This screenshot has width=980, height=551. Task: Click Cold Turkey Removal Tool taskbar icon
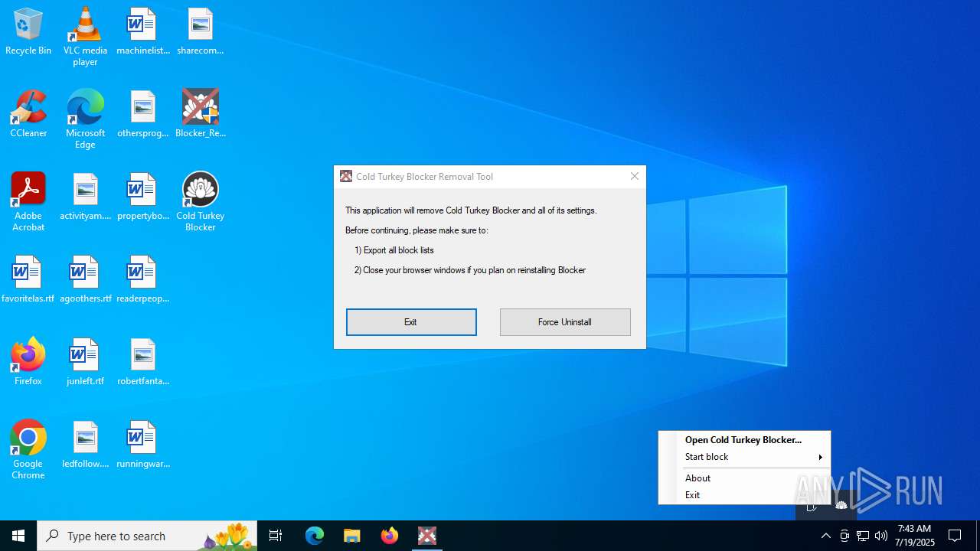point(427,536)
